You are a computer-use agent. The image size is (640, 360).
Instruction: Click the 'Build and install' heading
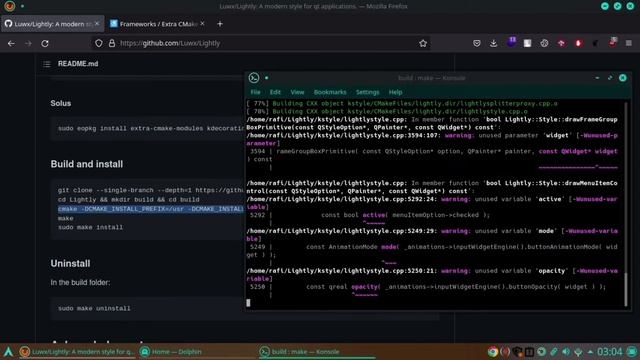pyautogui.click(x=87, y=164)
